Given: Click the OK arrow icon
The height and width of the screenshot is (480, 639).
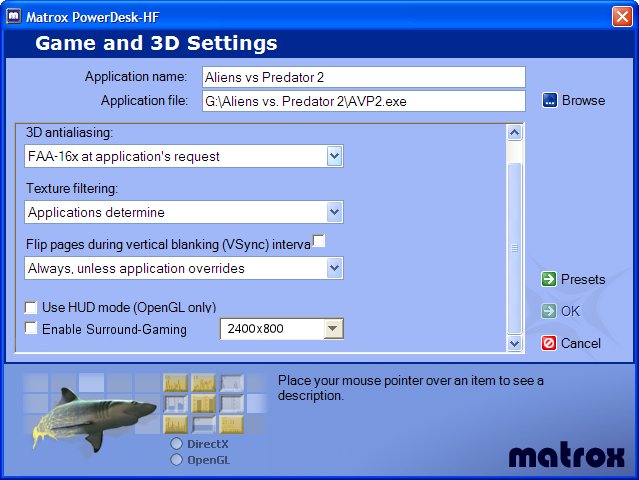Looking at the screenshot, I should click(x=549, y=311).
